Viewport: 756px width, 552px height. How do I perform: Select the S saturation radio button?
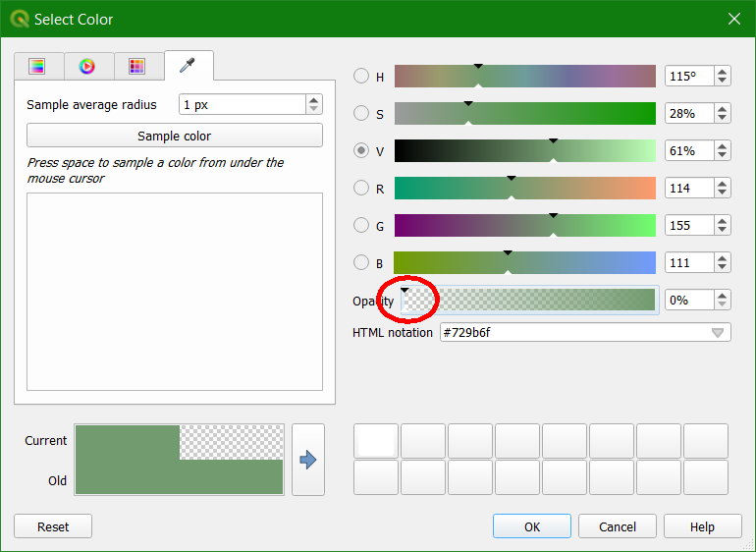coord(361,113)
